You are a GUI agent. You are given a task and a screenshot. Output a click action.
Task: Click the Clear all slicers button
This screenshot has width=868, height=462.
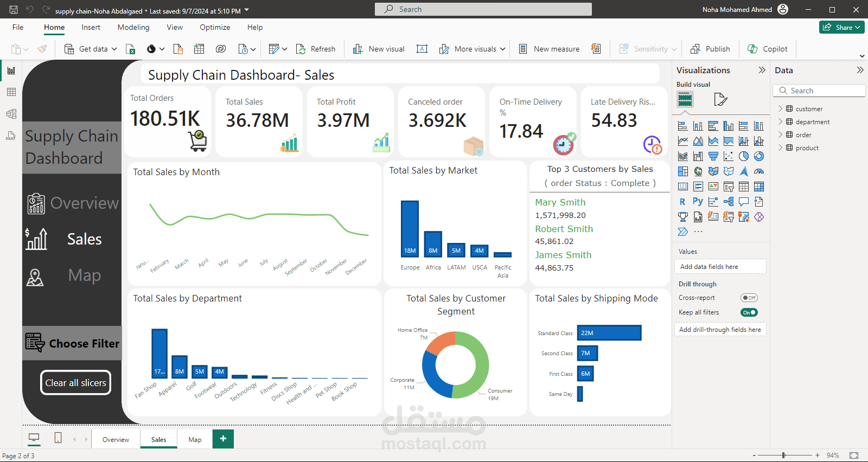click(76, 383)
